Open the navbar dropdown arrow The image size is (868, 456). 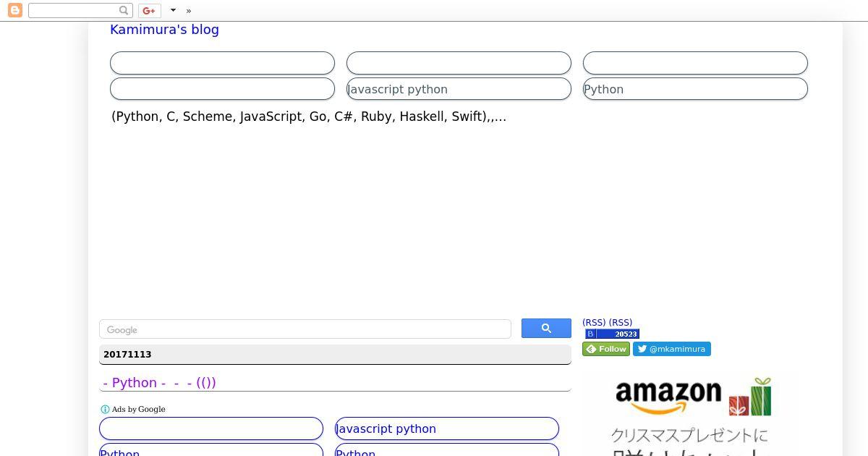tap(173, 10)
